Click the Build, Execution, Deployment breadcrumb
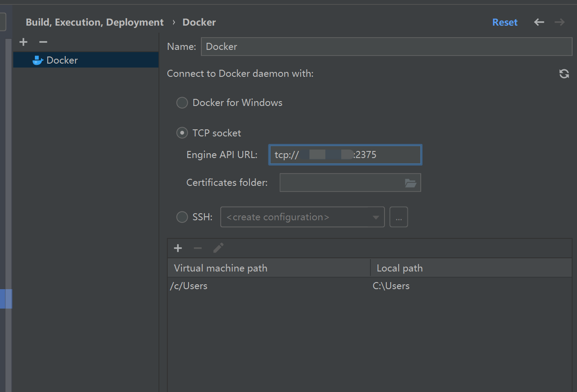The height and width of the screenshot is (392, 577). [94, 23]
